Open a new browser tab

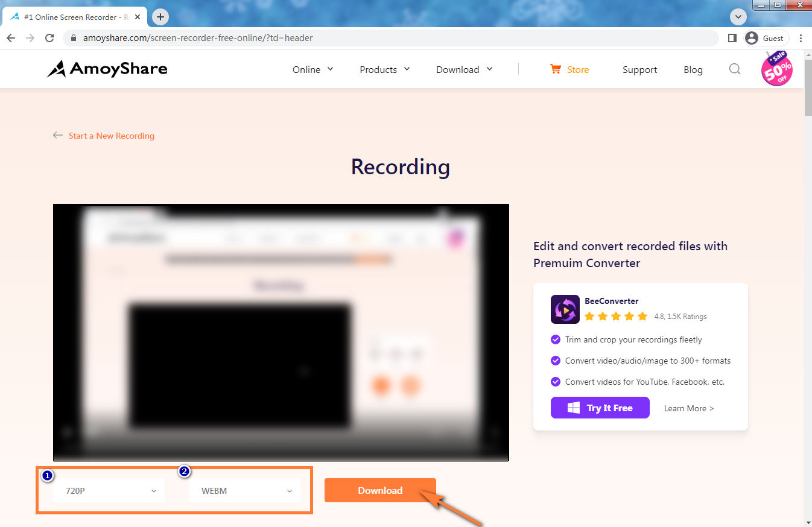tap(160, 17)
